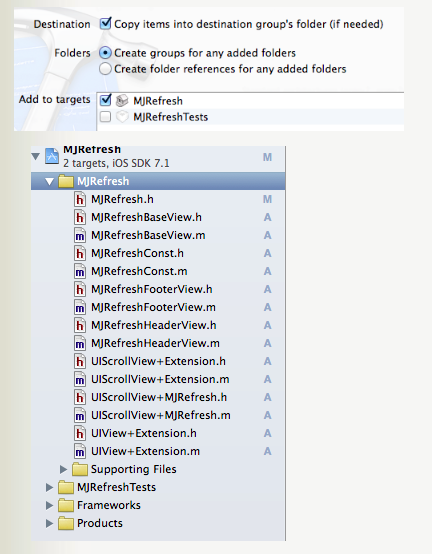Open UIScrollView+MJRefresh.m file
The width and height of the screenshot is (432, 554).
pyautogui.click(x=161, y=415)
